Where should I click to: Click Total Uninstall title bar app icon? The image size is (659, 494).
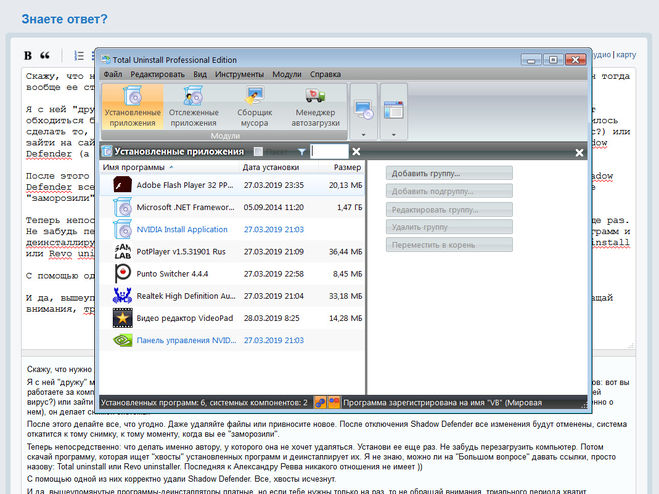pos(106,60)
